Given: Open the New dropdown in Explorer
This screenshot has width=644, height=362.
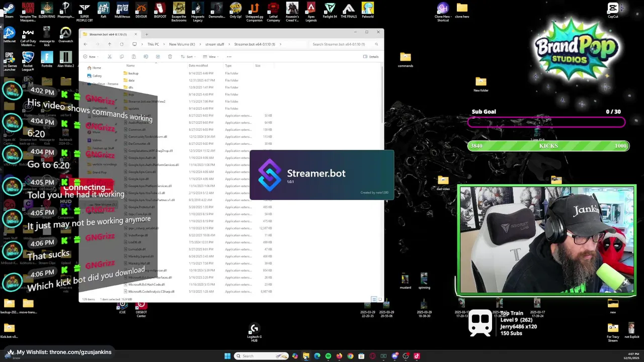Looking at the screenshot, I should (91, 56).
